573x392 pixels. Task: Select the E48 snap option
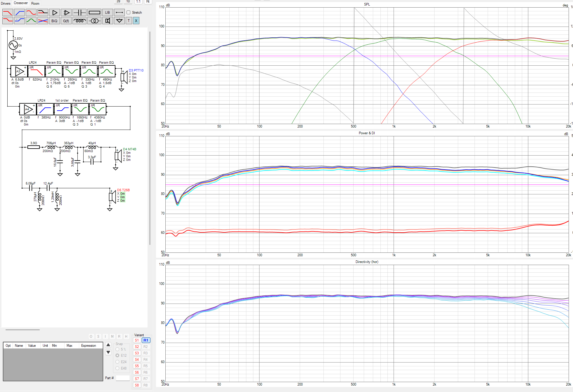click(x=117, y=368)
